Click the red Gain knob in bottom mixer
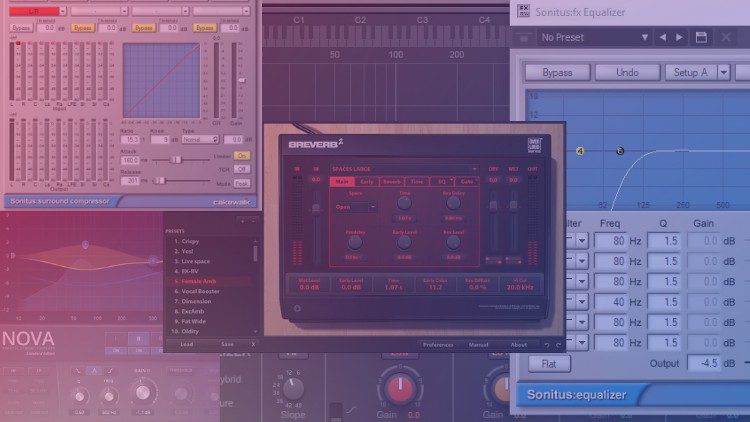The width and height of the screenshot is (750, 422). coord(400,385)
